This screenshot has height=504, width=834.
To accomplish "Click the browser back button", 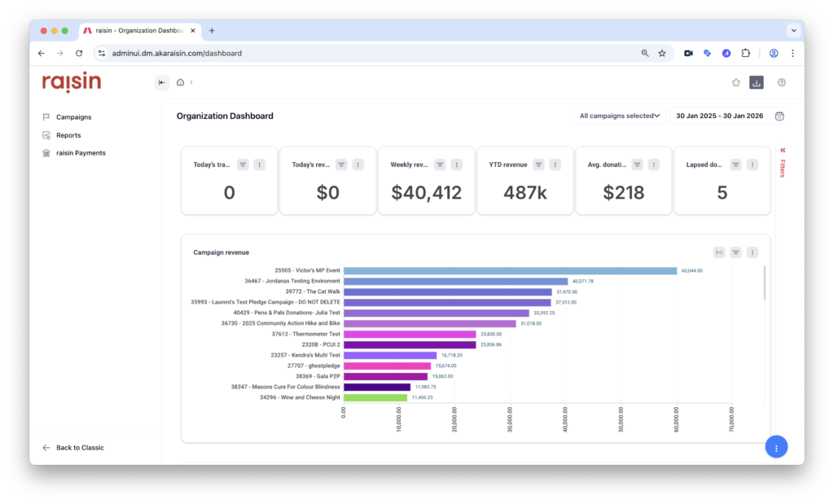I will tap(42, 53).
